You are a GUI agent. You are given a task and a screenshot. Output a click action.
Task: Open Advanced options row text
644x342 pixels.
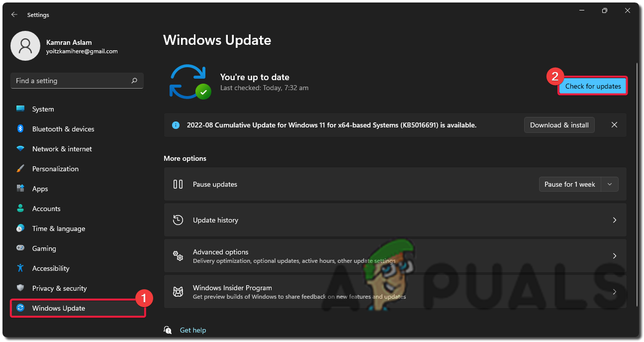coord(221,252)
